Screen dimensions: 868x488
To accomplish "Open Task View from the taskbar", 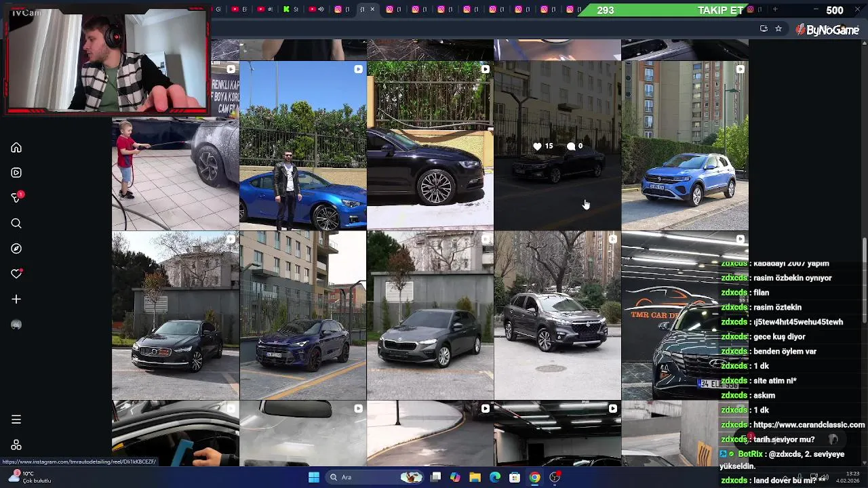I will pos(436,477).
